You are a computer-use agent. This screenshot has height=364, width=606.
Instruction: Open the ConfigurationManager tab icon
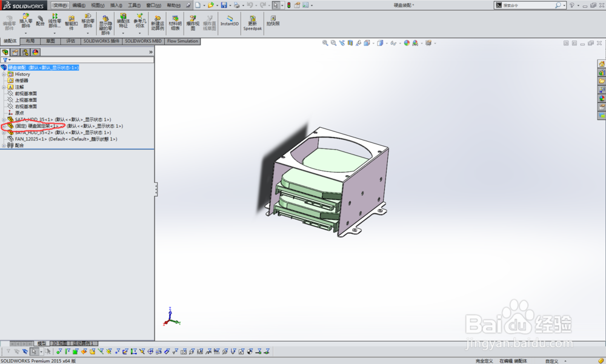pyautogui.click(x=25, y=52)
